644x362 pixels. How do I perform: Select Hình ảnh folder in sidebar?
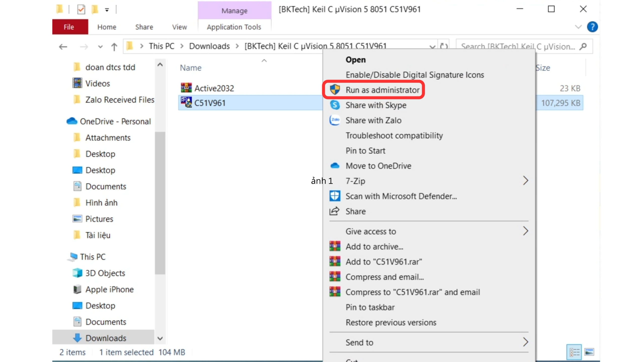point(95,203)
